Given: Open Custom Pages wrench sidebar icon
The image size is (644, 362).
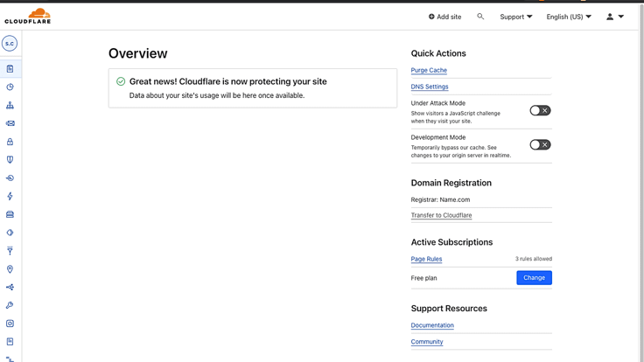Looking at the screenshot, I should tap(10, 305).
